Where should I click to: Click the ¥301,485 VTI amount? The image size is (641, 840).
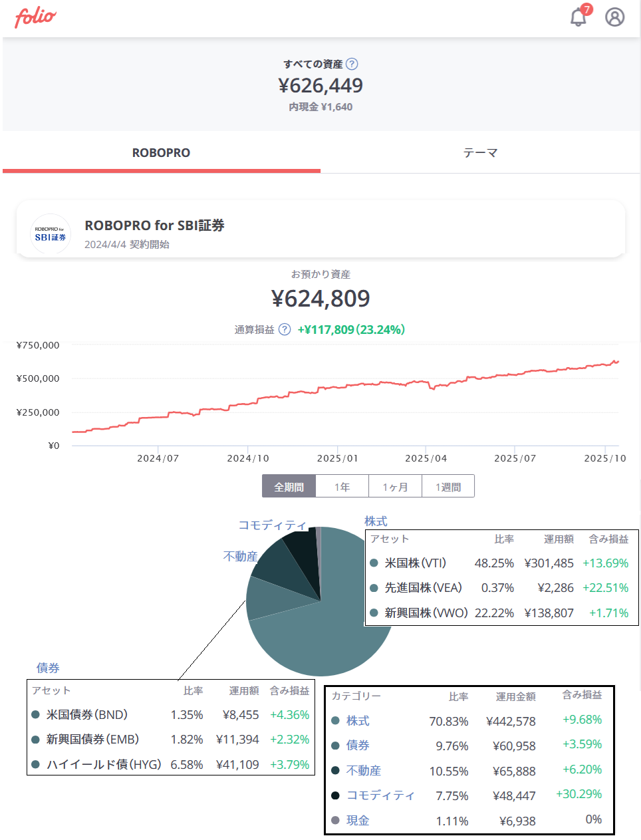click(549, 563)
